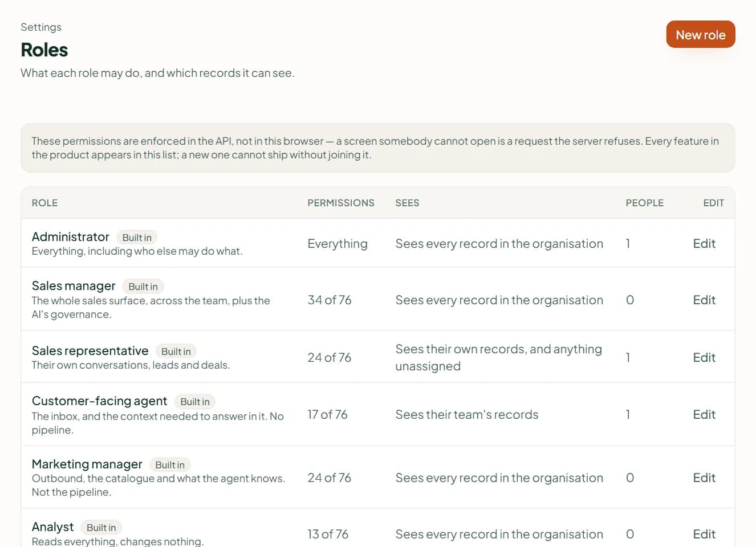The image size is (756, 547).
Task: Select the Sales representative role name
Action: tap(90, 350)
